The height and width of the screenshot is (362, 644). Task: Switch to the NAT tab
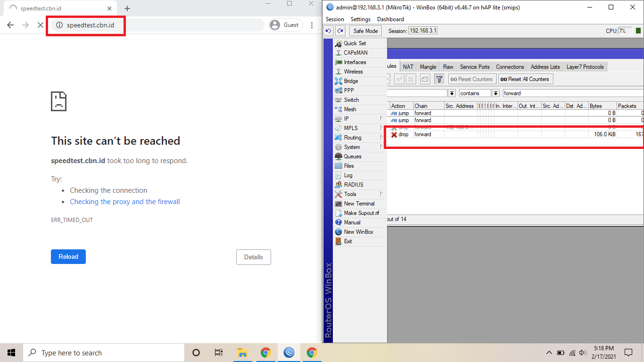click(x=408, y=67)
